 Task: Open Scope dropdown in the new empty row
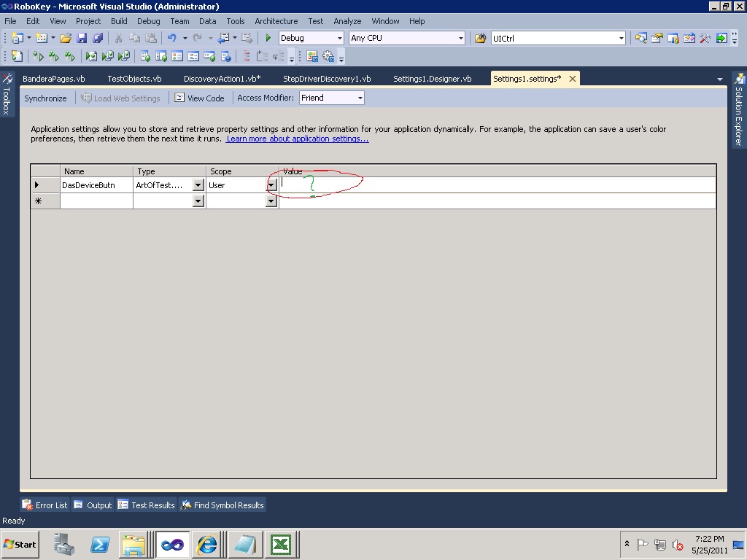[x=271, y=201]
